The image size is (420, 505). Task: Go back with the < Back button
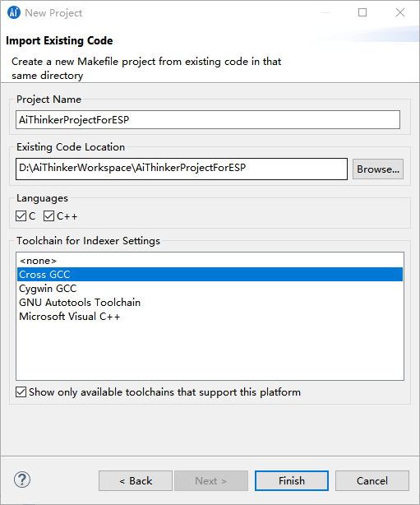136,481
